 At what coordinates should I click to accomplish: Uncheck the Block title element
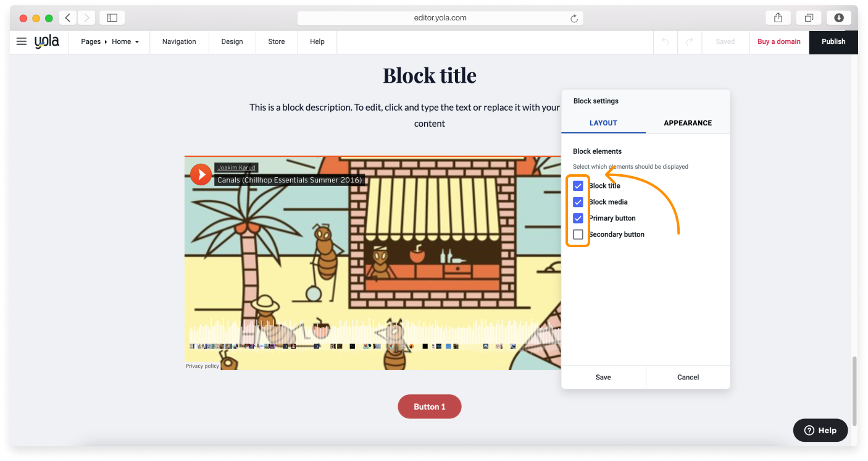click(578, 185)
